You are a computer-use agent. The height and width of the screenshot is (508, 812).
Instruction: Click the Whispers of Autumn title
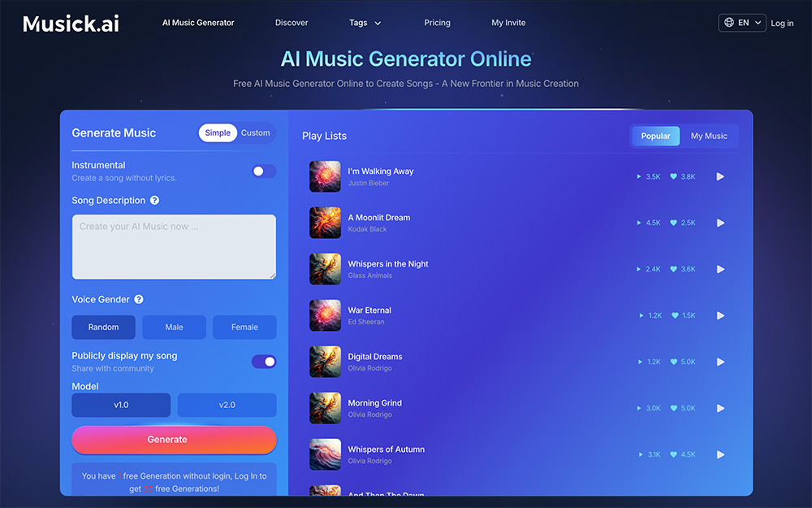pyautogui.click(x=387, y=449)
